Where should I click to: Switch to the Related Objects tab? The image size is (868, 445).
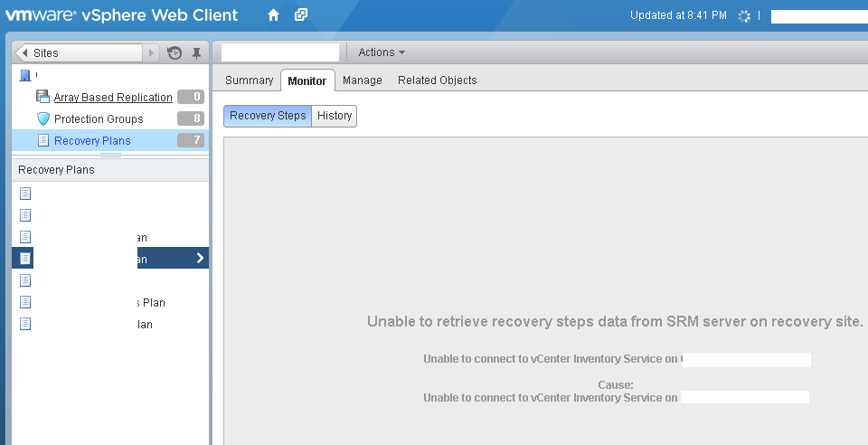[x=438, y=80]
